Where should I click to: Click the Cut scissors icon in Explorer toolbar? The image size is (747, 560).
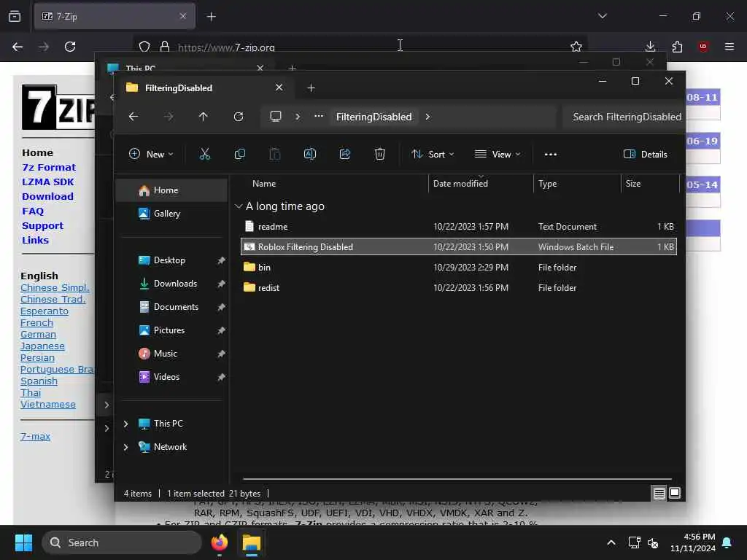click(x=204, y=155)
